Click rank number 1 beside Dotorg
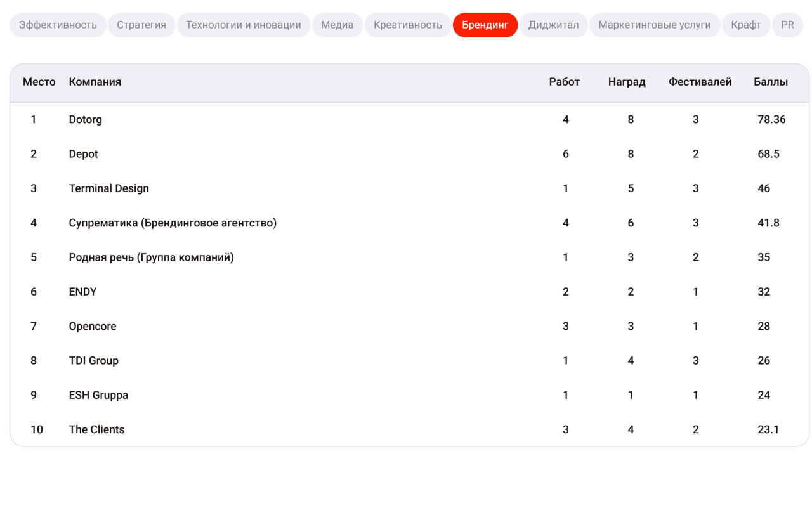 pyautogui.click(x=34, y=119)
